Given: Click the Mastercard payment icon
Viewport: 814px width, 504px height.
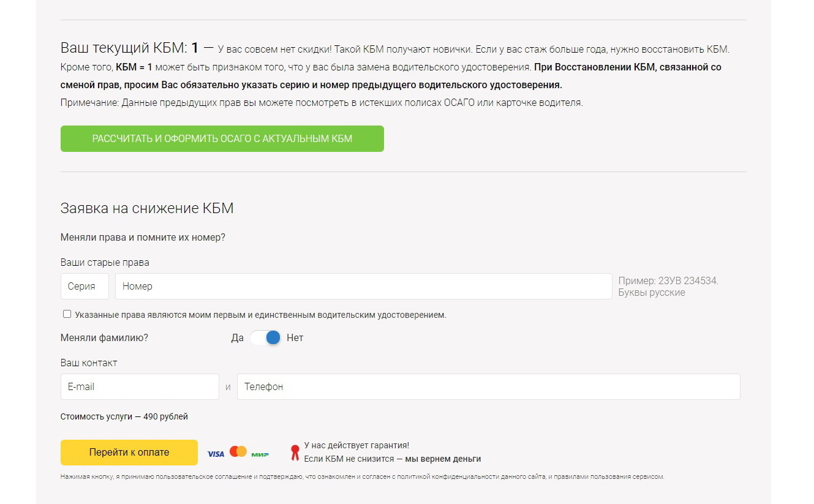Looking at the screenshot, I should (238, 451).
